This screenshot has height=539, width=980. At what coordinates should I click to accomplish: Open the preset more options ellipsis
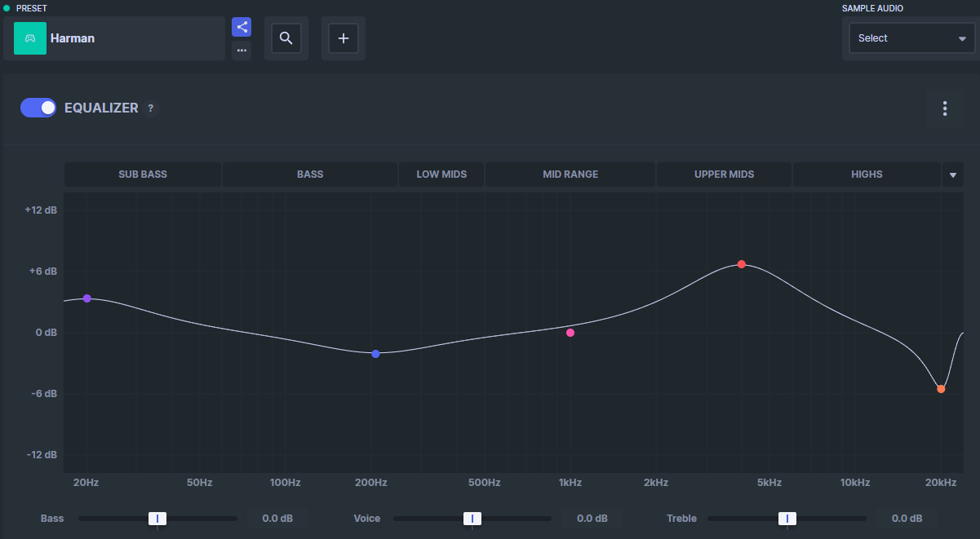click(242, 51)
